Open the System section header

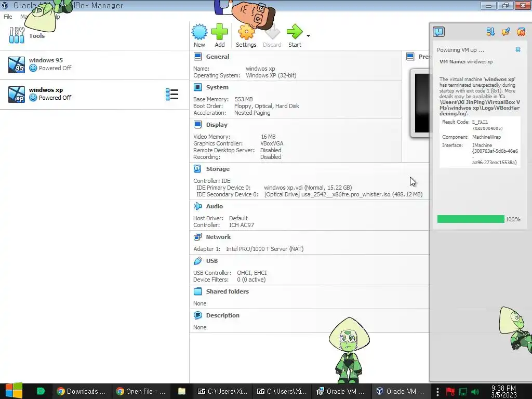pyautogui.click(x=217, y=87)
